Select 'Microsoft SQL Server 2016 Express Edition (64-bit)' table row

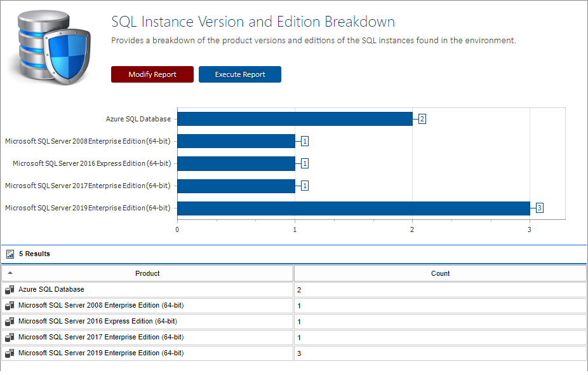pos(147,322)
